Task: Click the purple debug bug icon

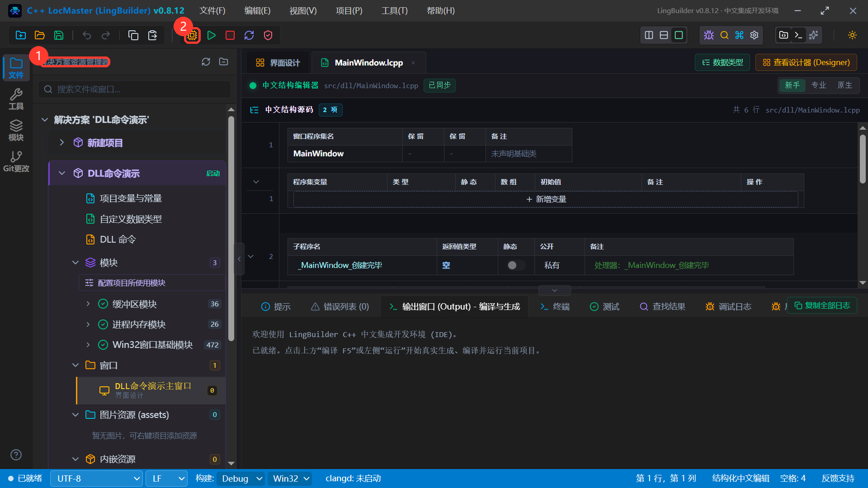Action: click(x=709, y=35)
